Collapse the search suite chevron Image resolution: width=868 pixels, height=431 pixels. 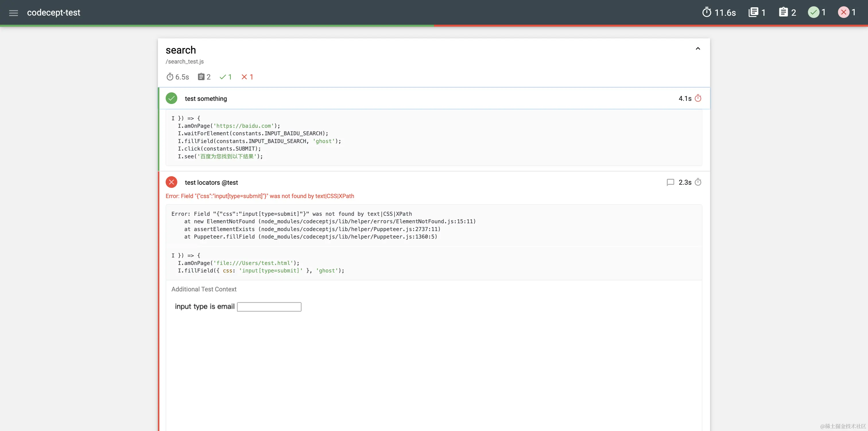pos(698,49)
